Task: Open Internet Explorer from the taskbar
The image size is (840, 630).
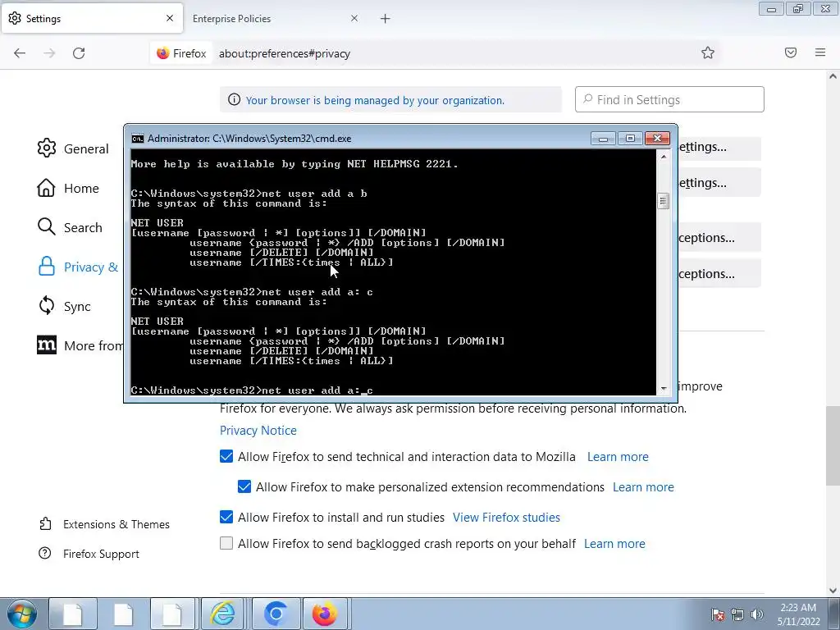Action: [x=222, y=614]
